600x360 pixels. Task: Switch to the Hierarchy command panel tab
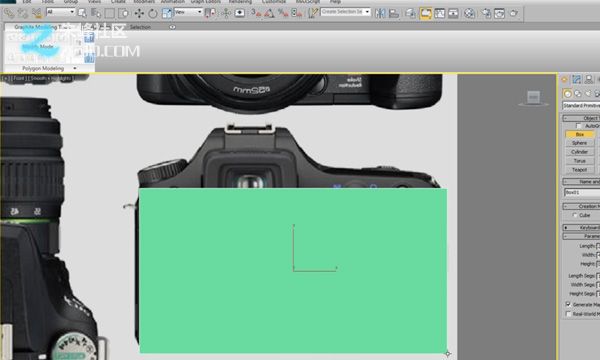coord(589,80)
